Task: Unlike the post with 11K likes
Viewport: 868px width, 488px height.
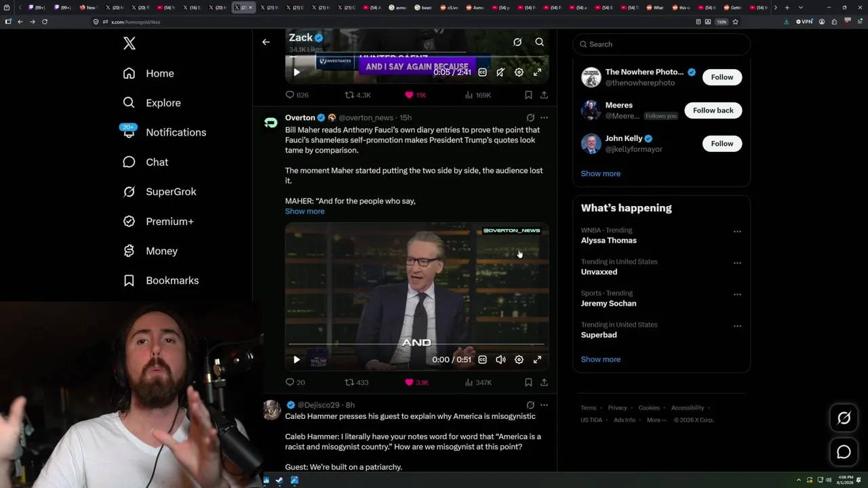Action: pos(416,95)
